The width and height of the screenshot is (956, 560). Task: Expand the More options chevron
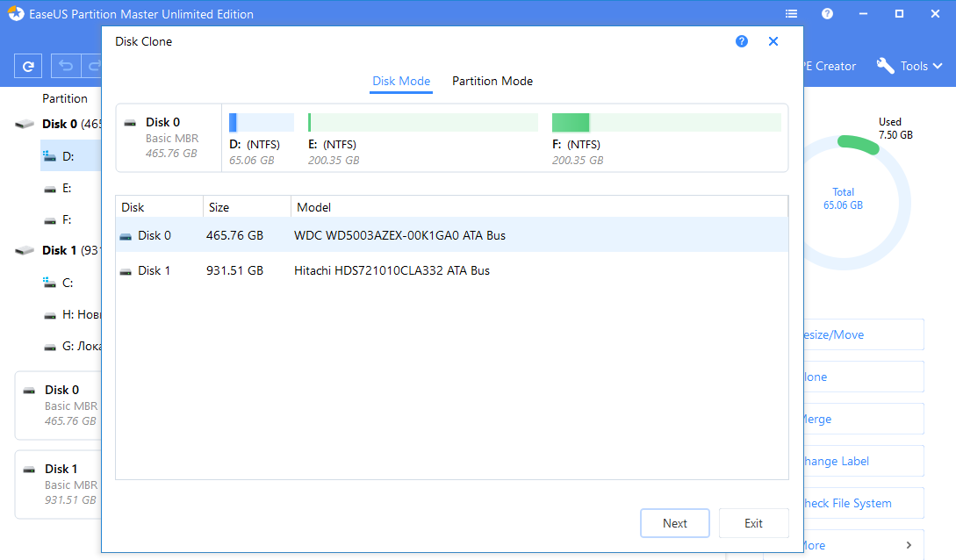(909, 545)
